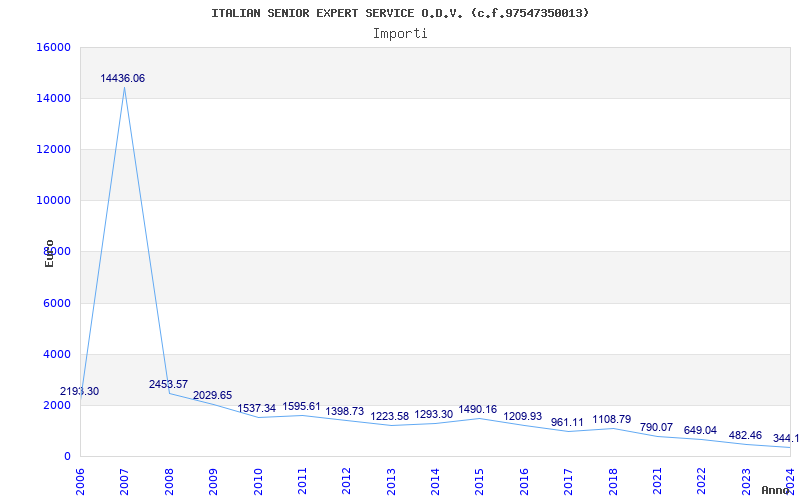Click x-axis year 2016
800x500 pixels.
(x=524, y=481)
